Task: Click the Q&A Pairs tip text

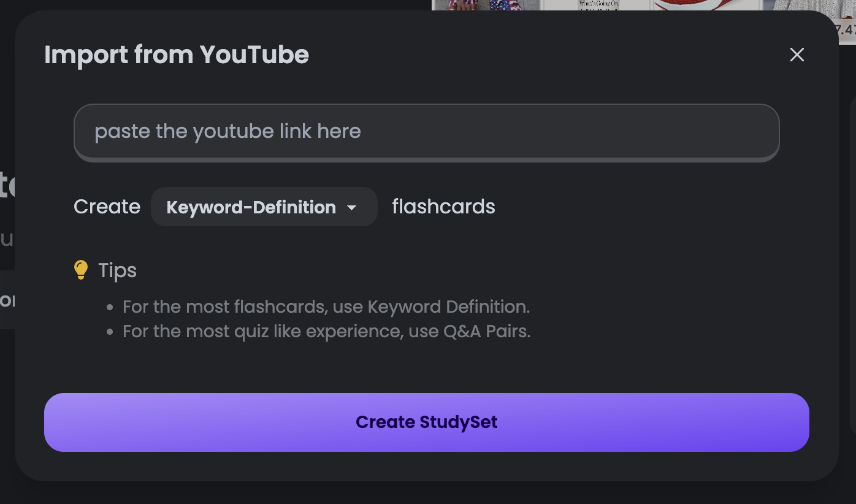Action: click(326, 331)
